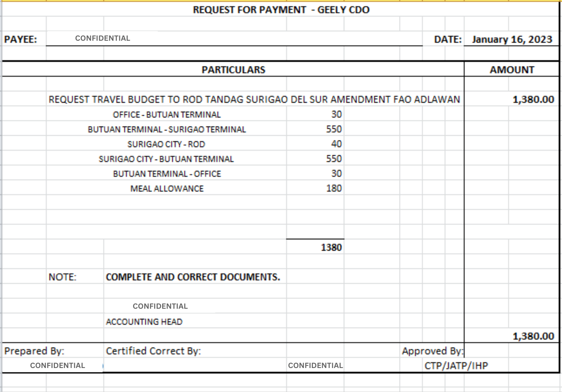Click the "CTP/JATP/IHP" approver cell
The width and height of the screenshot is (562, 392).
[456, 366]
